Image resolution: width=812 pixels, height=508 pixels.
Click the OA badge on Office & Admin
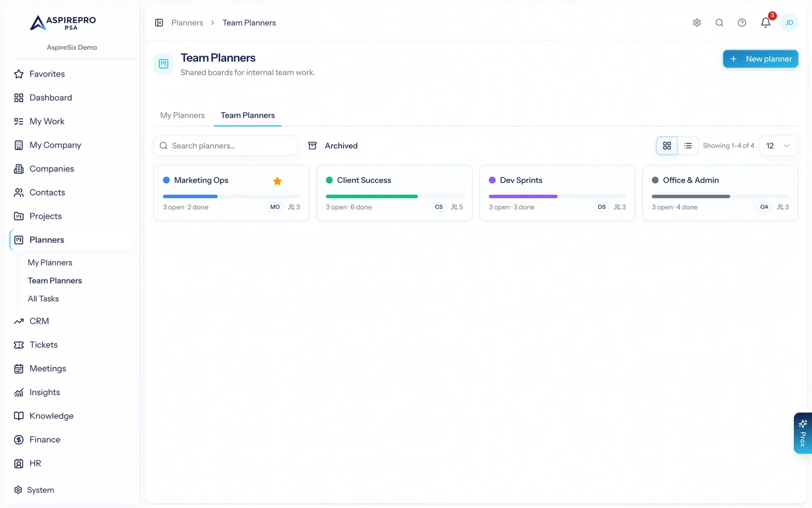[764, 207]
